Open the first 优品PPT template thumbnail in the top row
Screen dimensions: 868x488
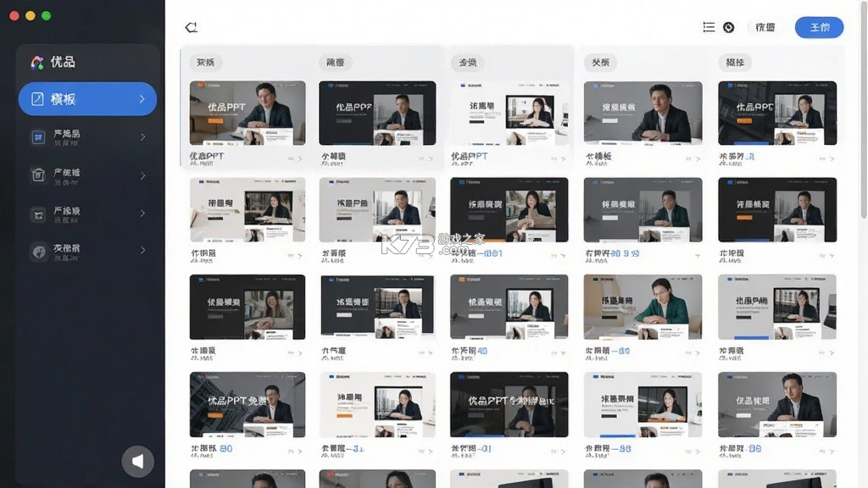point(248,114)
